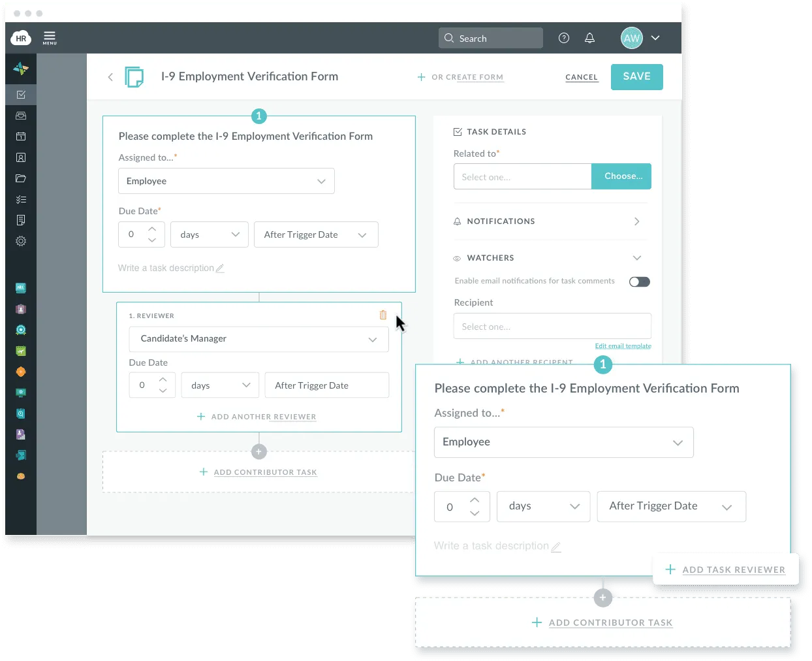Click the AW user avatar
Viewport: 812px width, 661px height.
[631, 38]
